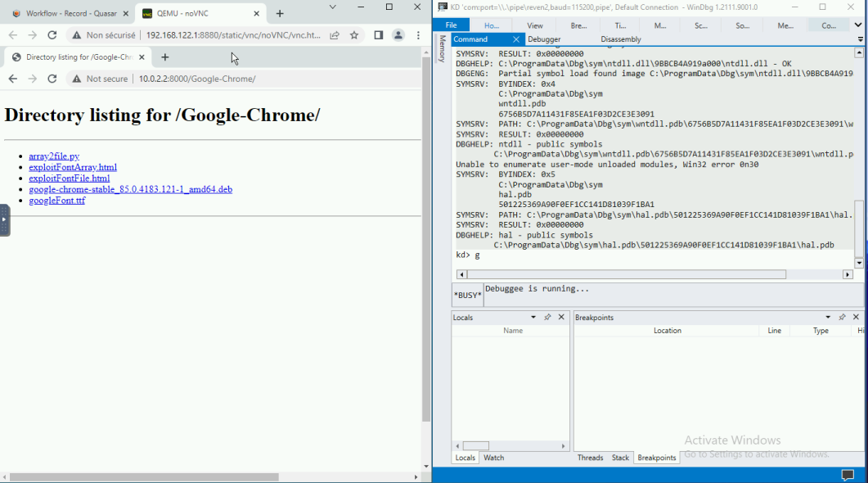Open the Breakpoints ribbon tab in WinDbg
This screenshot has height=483, width=868.
tap(578, 25)
